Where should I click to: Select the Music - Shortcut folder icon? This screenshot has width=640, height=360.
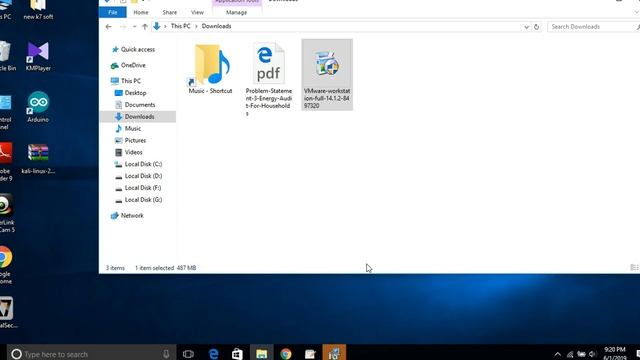[211, 64]
